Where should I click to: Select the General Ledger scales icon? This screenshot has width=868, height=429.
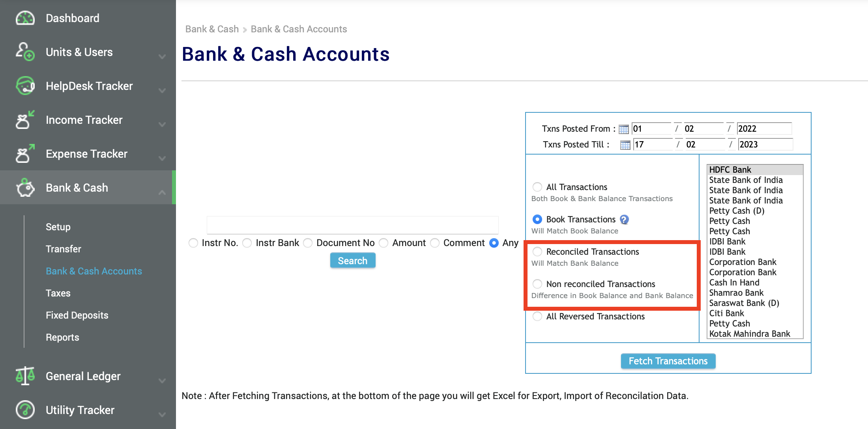(24, 376)
